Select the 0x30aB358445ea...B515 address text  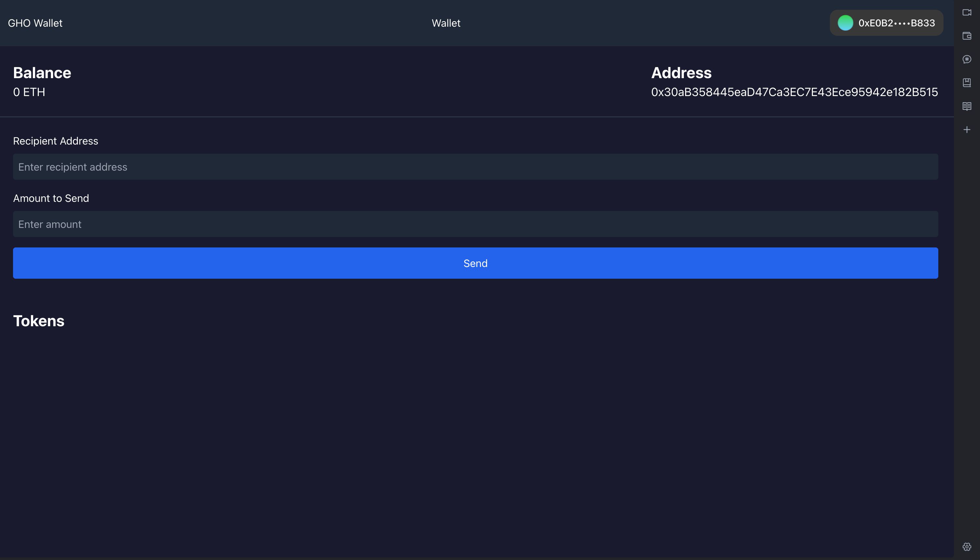[x=794, y=92]
